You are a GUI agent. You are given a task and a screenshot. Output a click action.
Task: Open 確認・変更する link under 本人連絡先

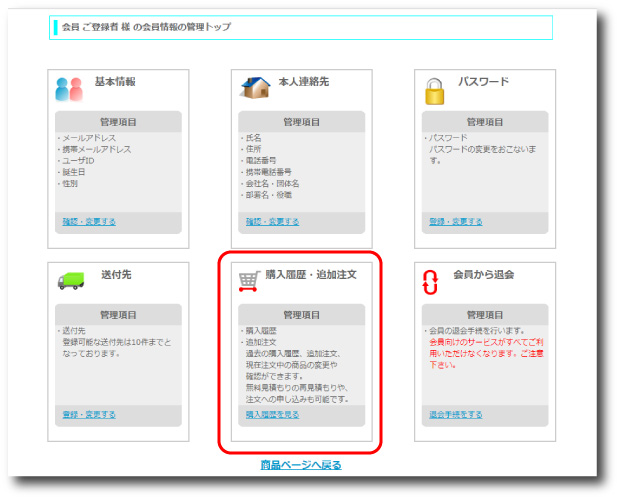pyautogui.click(x=271, y=221)
